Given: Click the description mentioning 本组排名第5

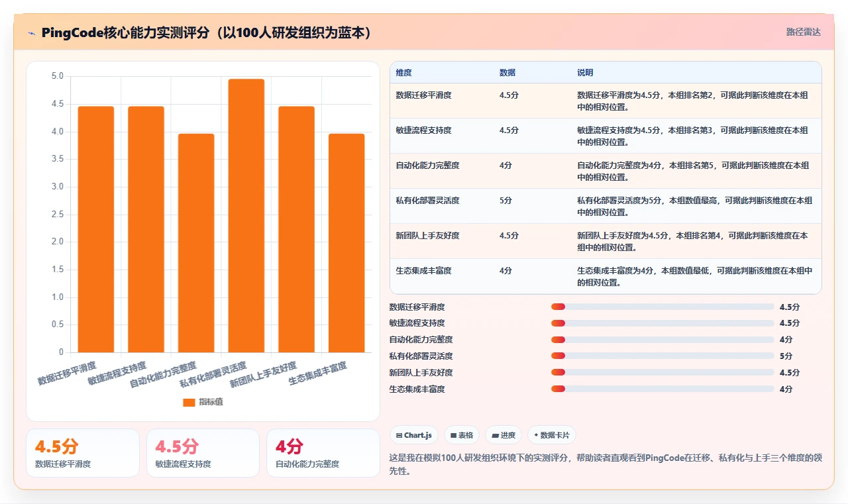Looking at the screenshot, I should (x=693, y=172).
